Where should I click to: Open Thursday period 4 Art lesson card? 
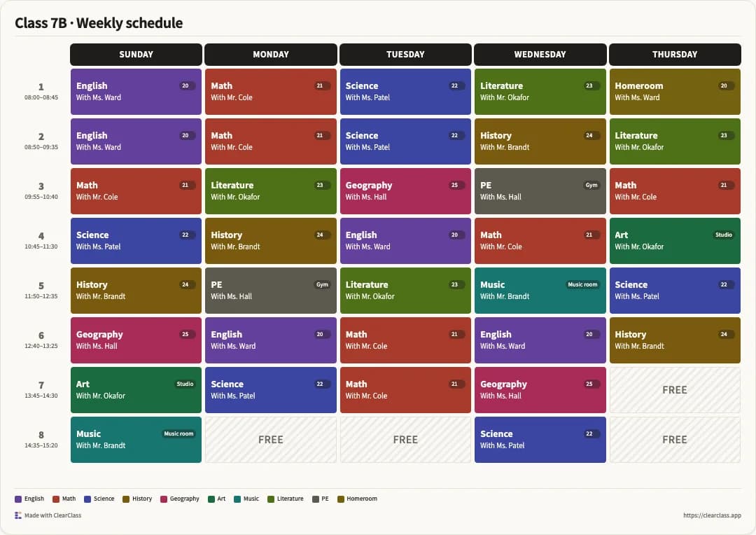point(675,241)
